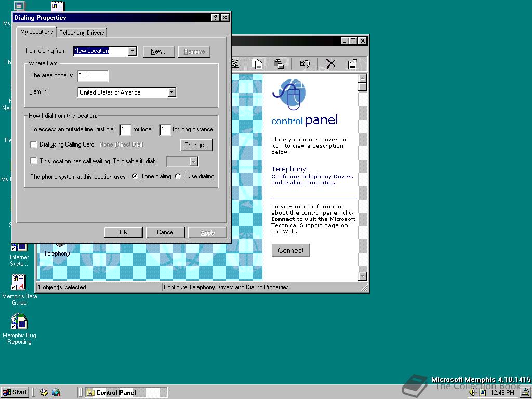
Task: Click the first quick launch icon beside Start
Action: [44, 393]
